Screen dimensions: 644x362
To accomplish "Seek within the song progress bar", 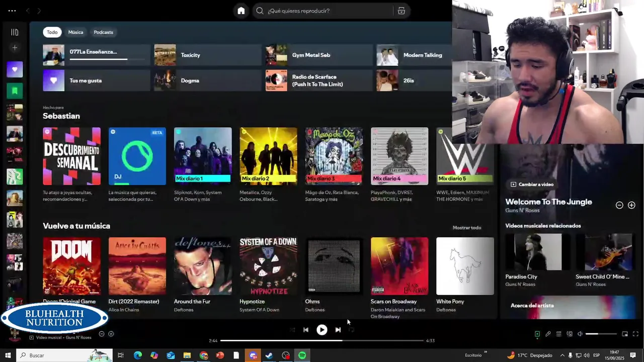I will [322, 340].
